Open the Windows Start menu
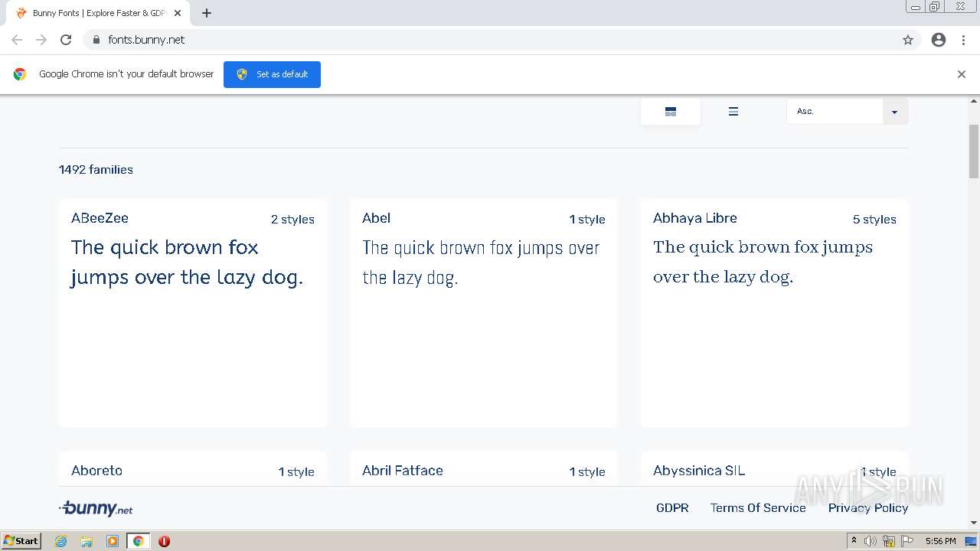 (x=21, y=541)
